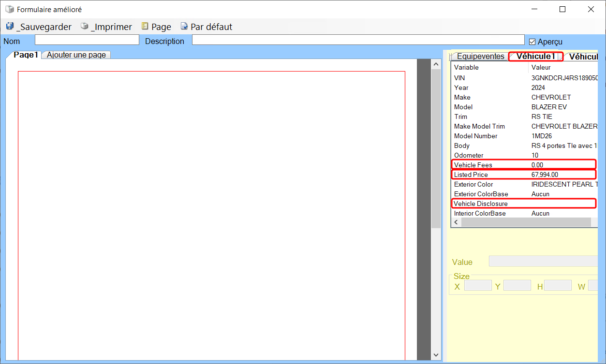Screen dimensions: 606x364
Task: Click the variable list horizontal scrollbar
Action: [526, 222]
